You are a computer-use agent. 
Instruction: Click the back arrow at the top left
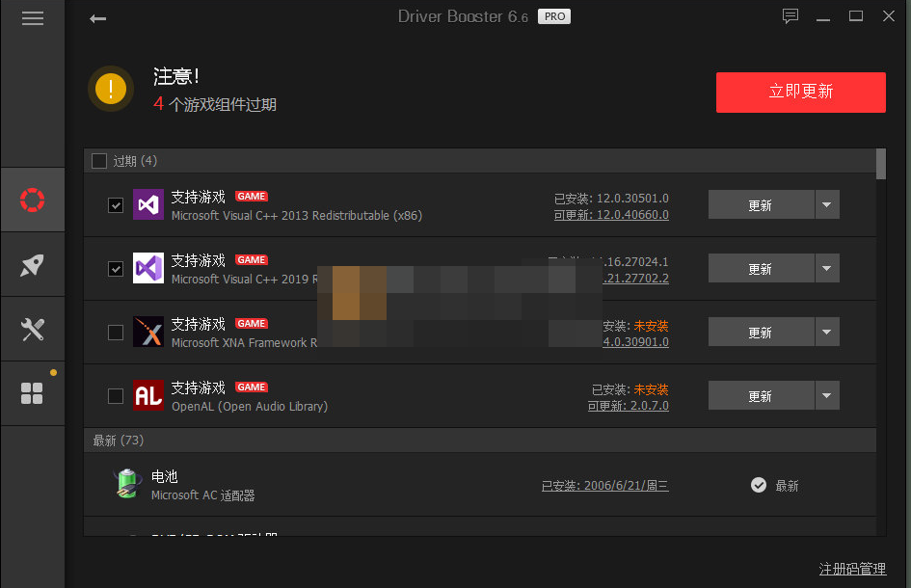coord(97,16)
